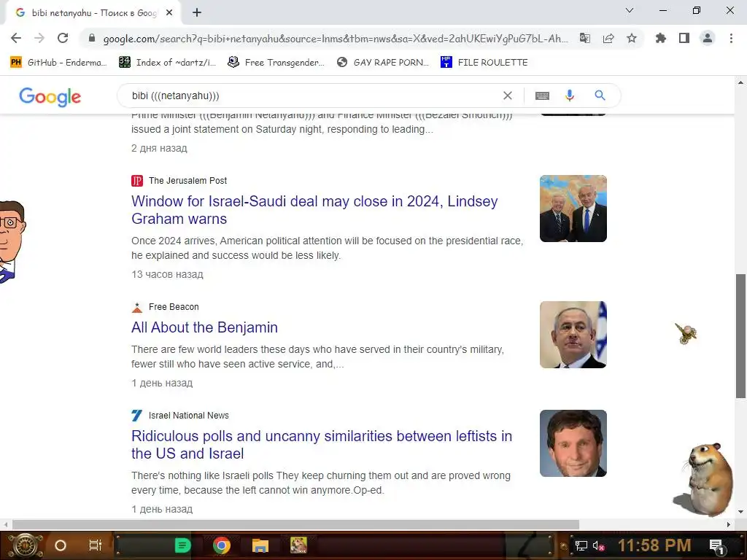Select the bibi netanyahu Google tab

coord(94,13)
